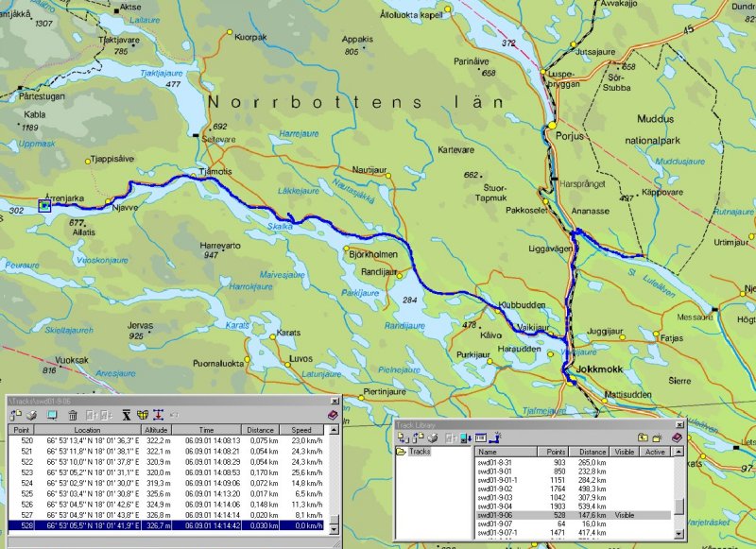Click the yellow map icon in track points toolbar
The image size is (756, 549).
tap(144, 415)
